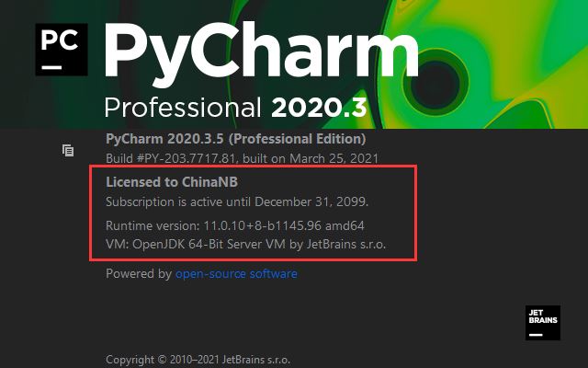The image size is (588, 368).
Task: Select the Runtime version 11.0.10 line
Action: coord(235,225)
